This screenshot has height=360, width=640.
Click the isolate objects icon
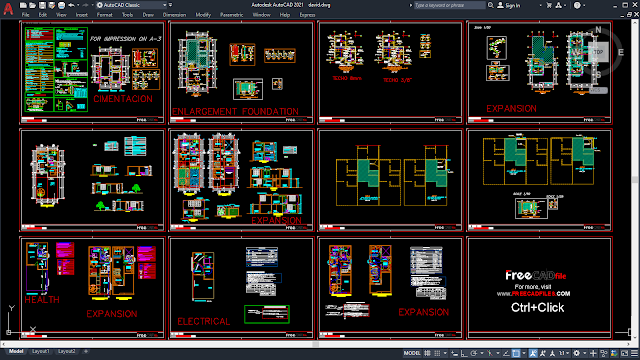point(604,353)
